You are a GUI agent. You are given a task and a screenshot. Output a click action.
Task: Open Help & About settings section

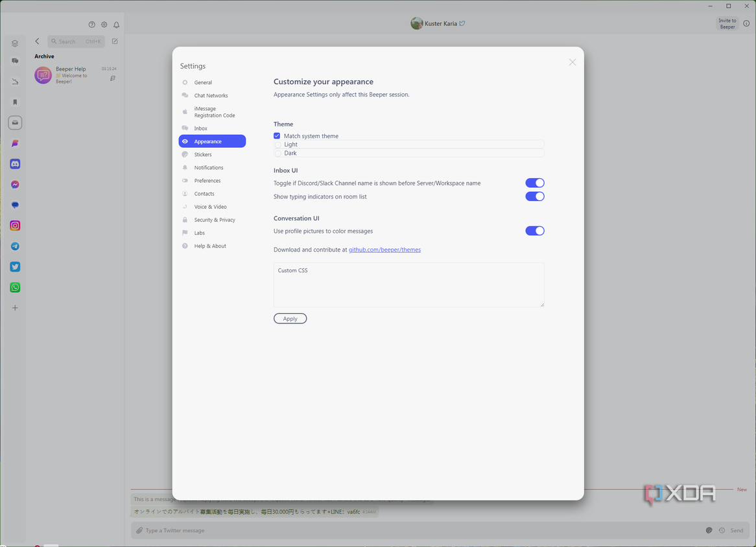click(212, 246)
